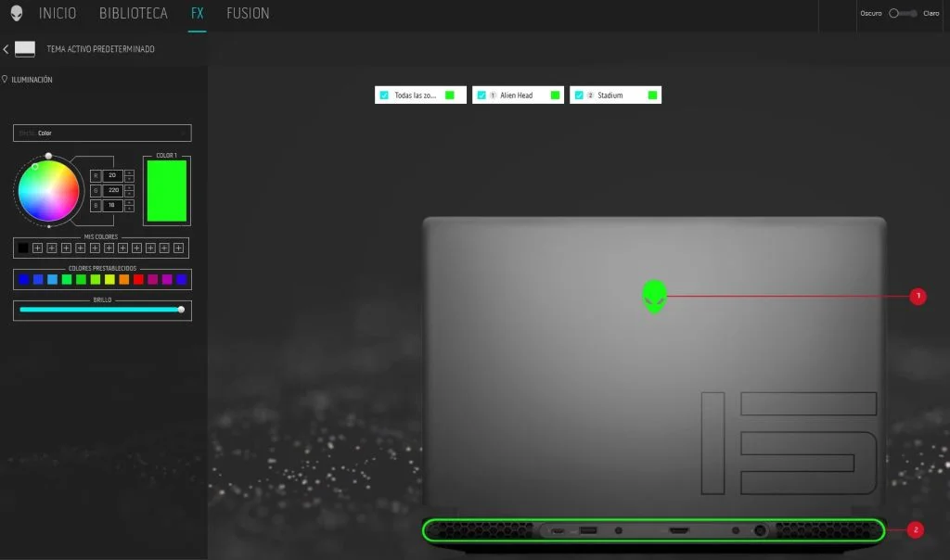
Task: Decrease the R value with its down stepper
Action: [129, 179]
